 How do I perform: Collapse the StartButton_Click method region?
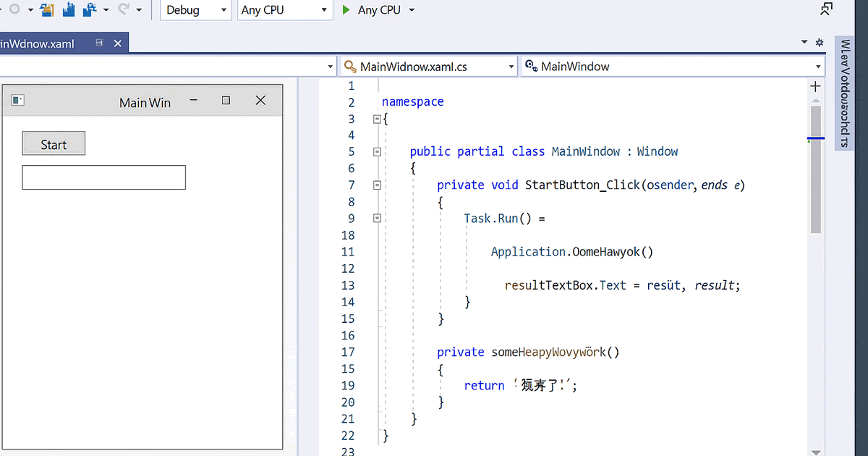[377, 185]
